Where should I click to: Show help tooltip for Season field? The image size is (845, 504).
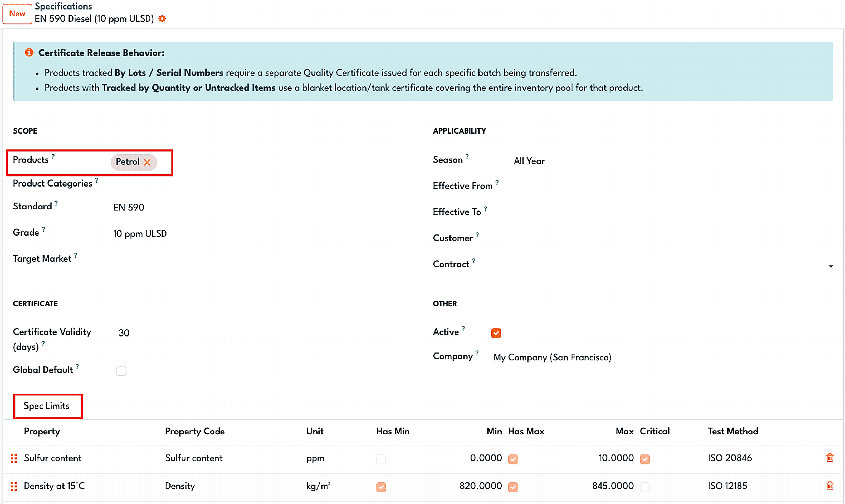(x=467, y=156)
